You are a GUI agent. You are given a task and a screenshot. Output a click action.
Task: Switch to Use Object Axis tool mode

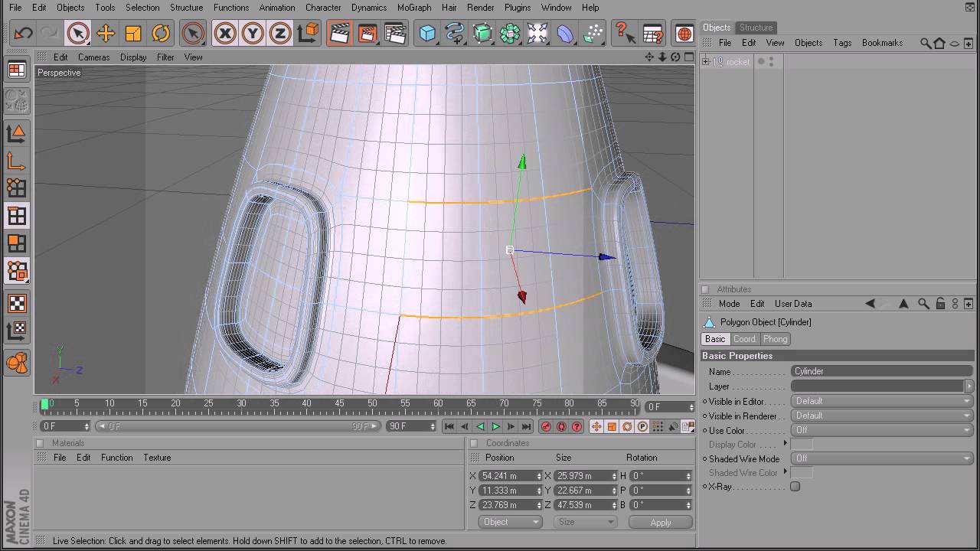(x=16, y=161)
